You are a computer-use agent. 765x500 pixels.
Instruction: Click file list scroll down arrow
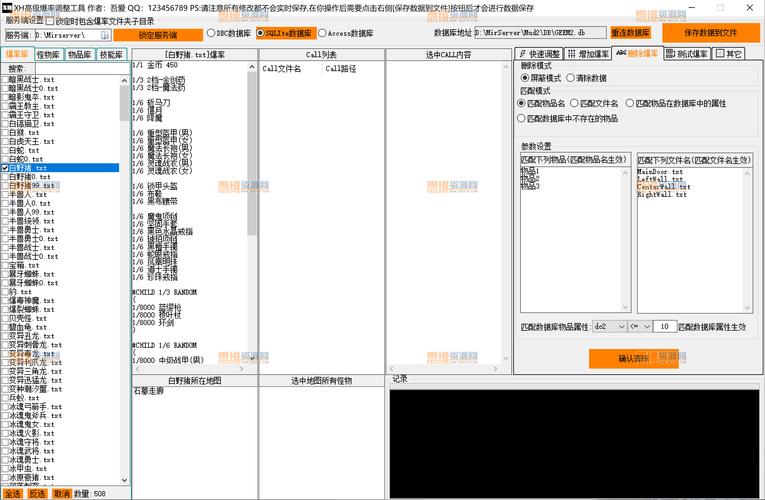[124, 480]
